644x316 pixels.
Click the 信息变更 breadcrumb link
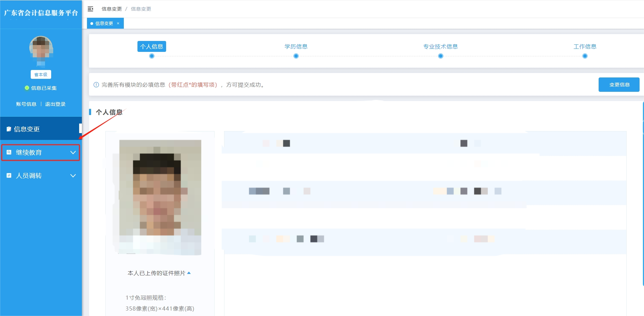coord(112,9)
